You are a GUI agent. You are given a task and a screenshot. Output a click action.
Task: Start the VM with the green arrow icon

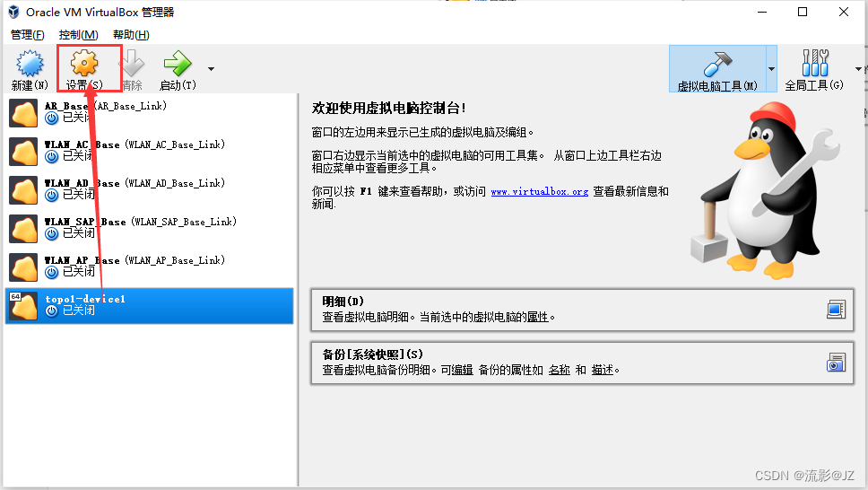(x=178, y=63)
